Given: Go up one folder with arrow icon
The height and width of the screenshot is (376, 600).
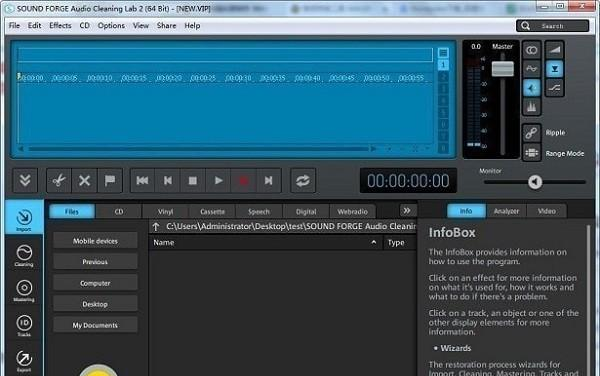Looking at the screenshot, I should click(x=156, y=227).
